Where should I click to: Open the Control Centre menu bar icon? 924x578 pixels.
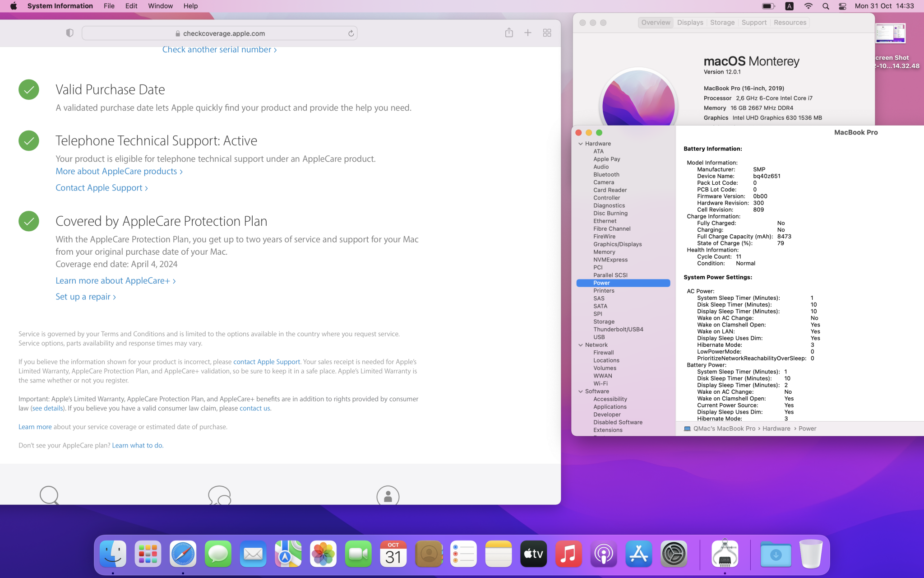point(842,6)
